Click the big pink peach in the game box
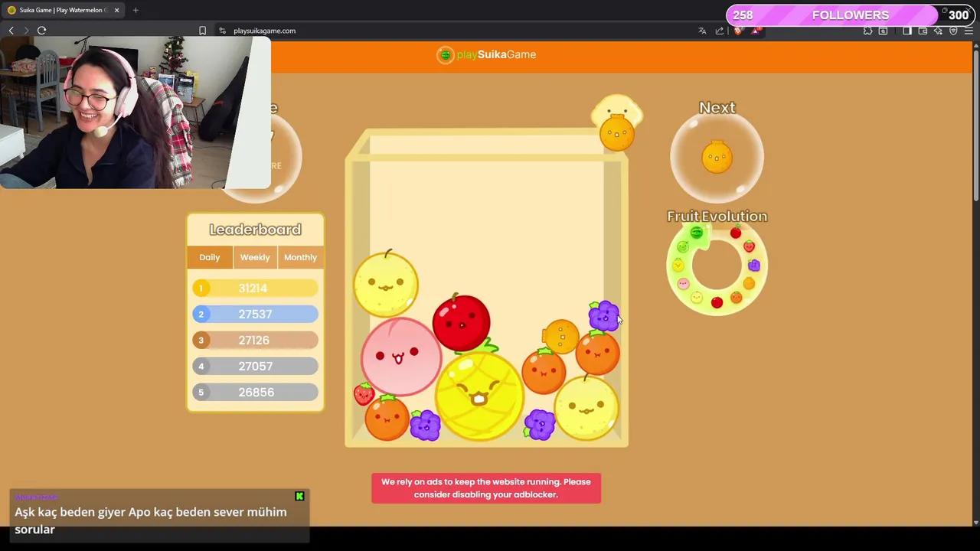Viewport: 980px width, 551px height. coord(400,356)
